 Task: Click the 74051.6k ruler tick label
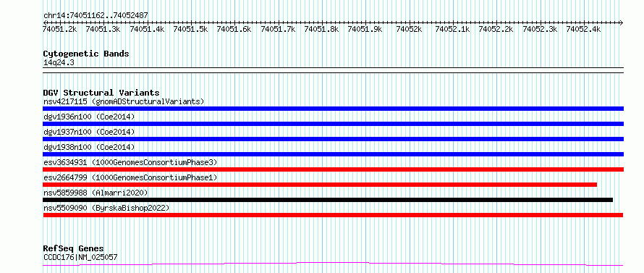[x=234, y=29]
